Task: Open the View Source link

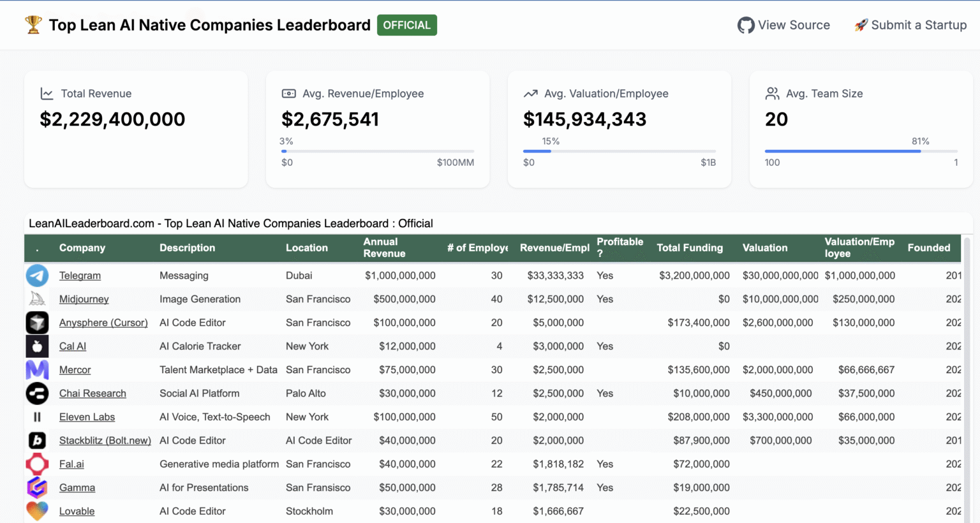Action: 783,26
